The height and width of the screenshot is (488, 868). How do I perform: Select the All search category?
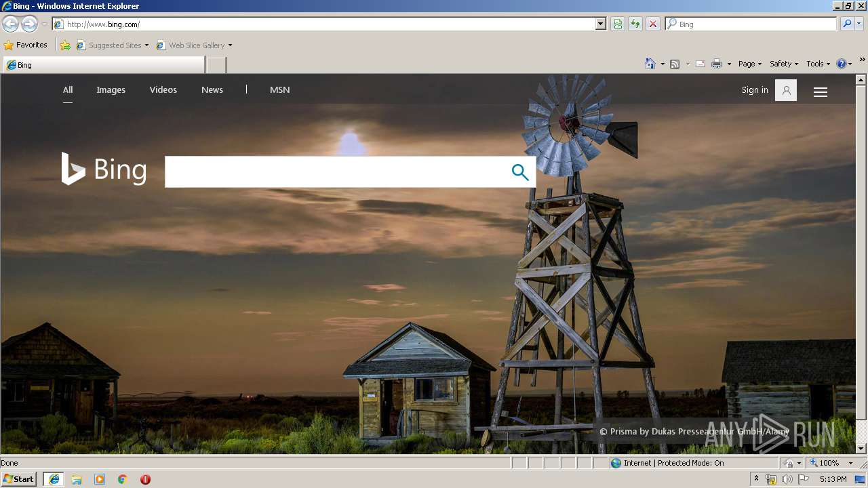point(68,89)
